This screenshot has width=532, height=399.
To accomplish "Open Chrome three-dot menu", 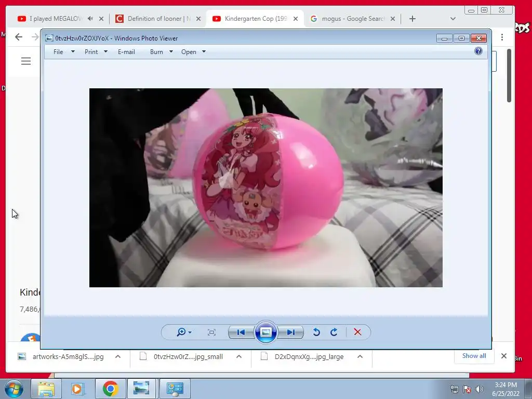I will coord(502,37).
